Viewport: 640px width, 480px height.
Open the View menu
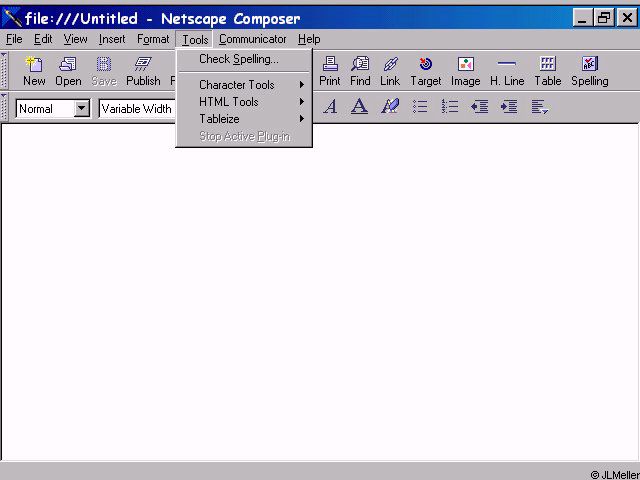[75, 39]
